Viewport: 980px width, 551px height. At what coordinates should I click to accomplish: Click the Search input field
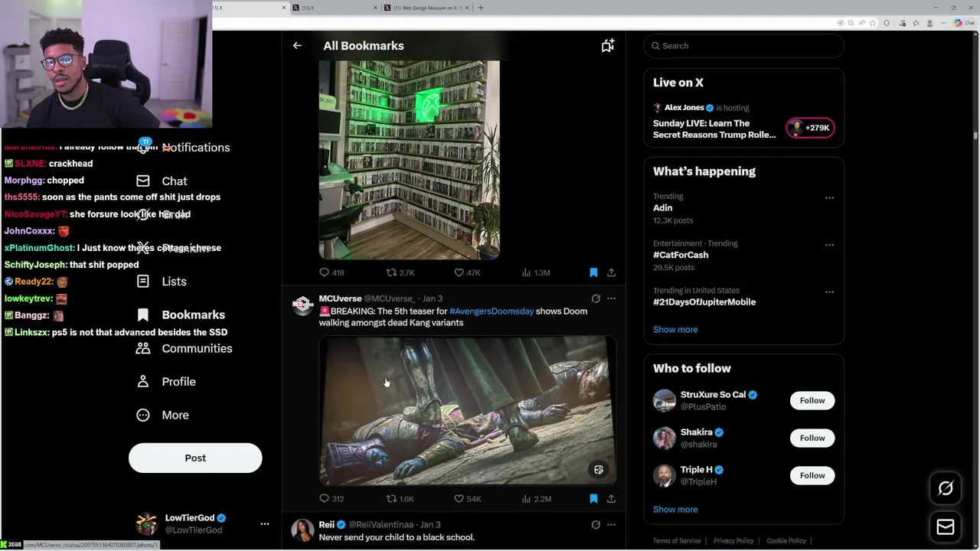point(743,46)
